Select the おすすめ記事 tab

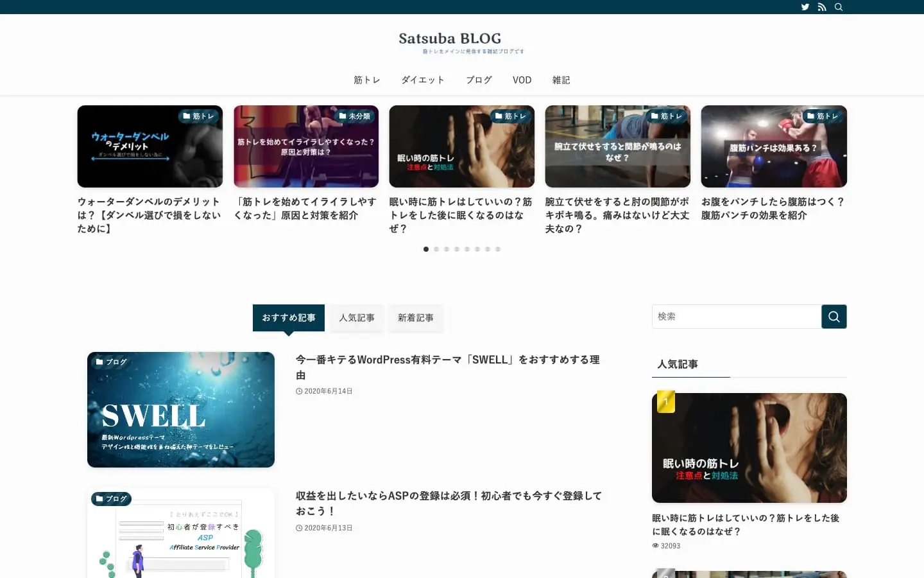click(x=288, y=317)
